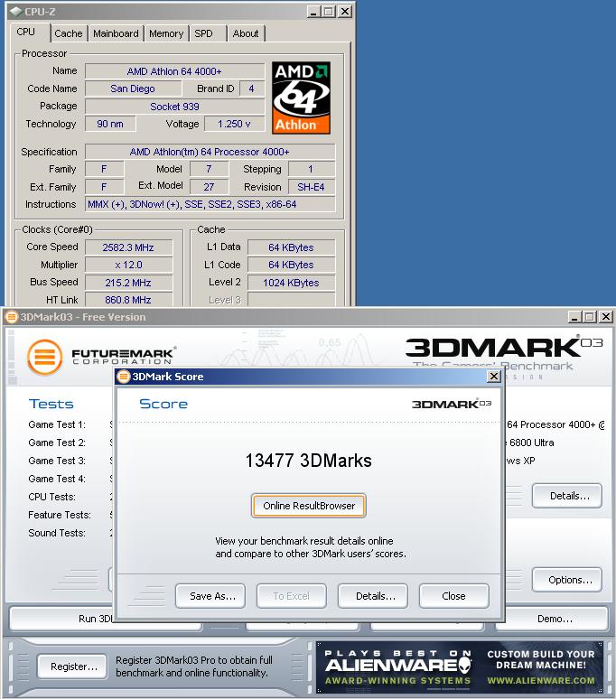Open Details... in the Score dialog
The image size is (616, 699).
coord(373,596)
